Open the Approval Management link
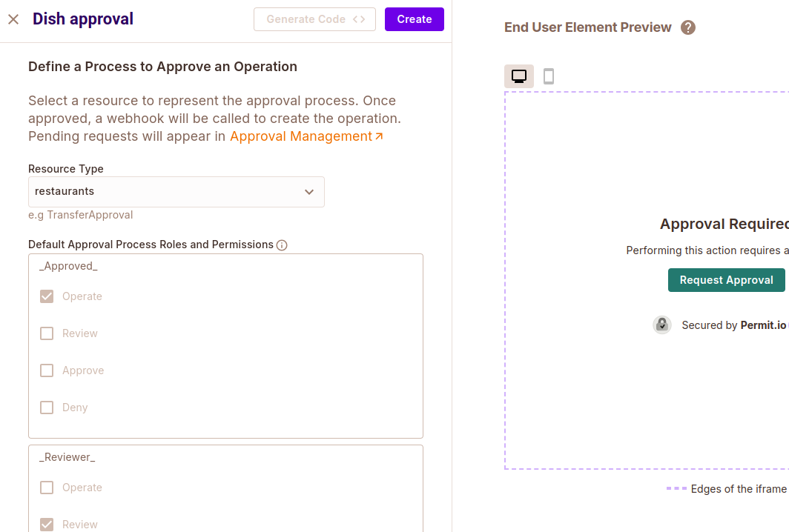This screenshot has height=532, width=789. pos(300,136)
